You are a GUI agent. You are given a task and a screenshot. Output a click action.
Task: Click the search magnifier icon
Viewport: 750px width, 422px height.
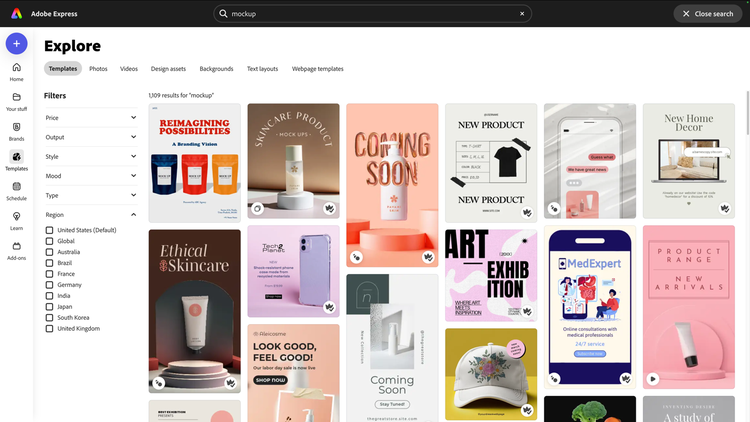(223, 13)
